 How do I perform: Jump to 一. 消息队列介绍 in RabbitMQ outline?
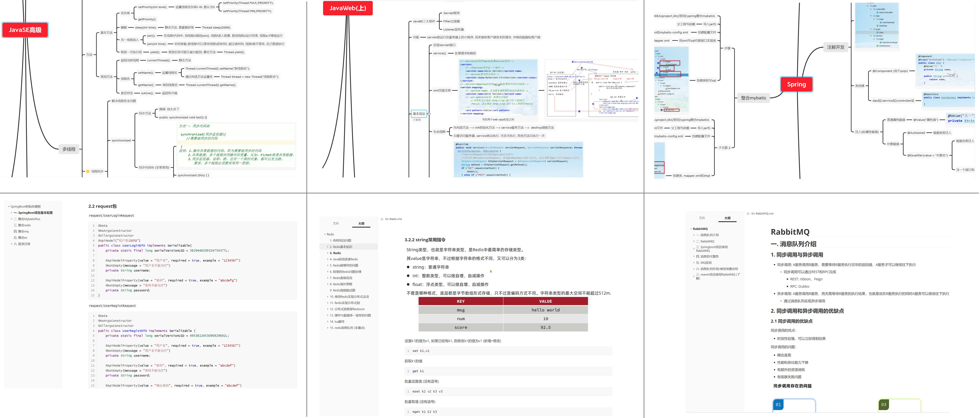point(707,235)
